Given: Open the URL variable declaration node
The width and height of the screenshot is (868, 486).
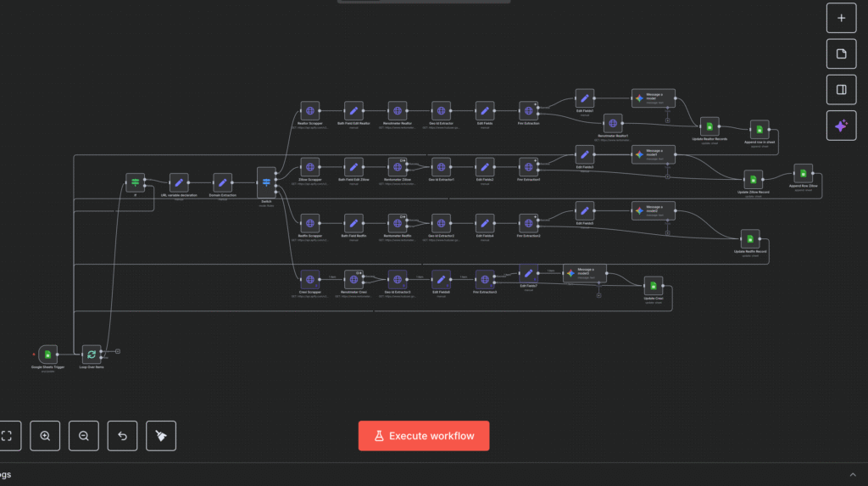Looking at the screenshot, I should tap(179, 182).
